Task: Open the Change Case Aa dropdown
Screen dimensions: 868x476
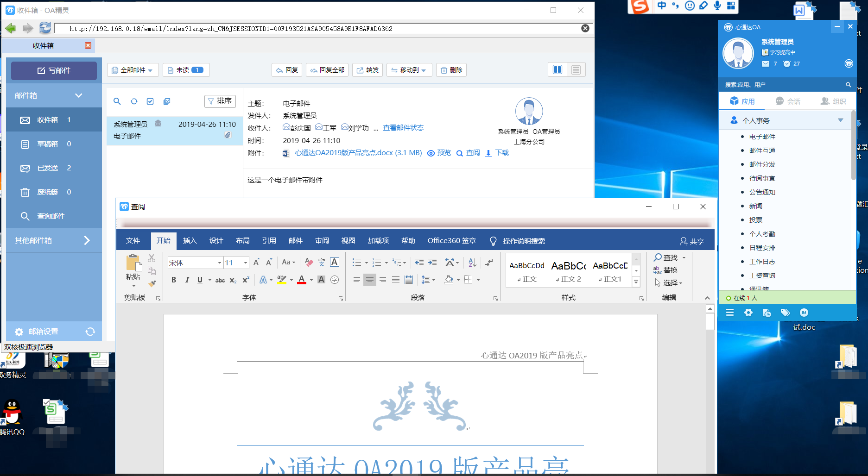Action: pos(288,263)
